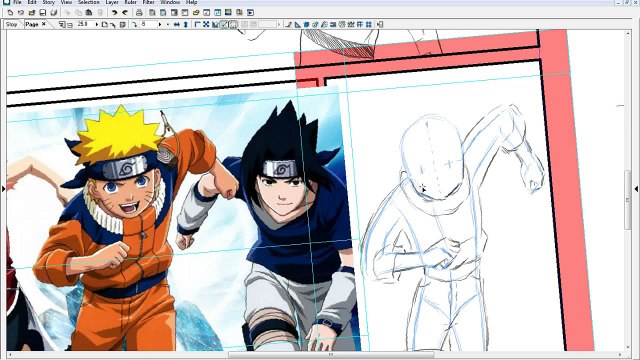
Task: Click the Print icon
Action: (x=139, y=13)
